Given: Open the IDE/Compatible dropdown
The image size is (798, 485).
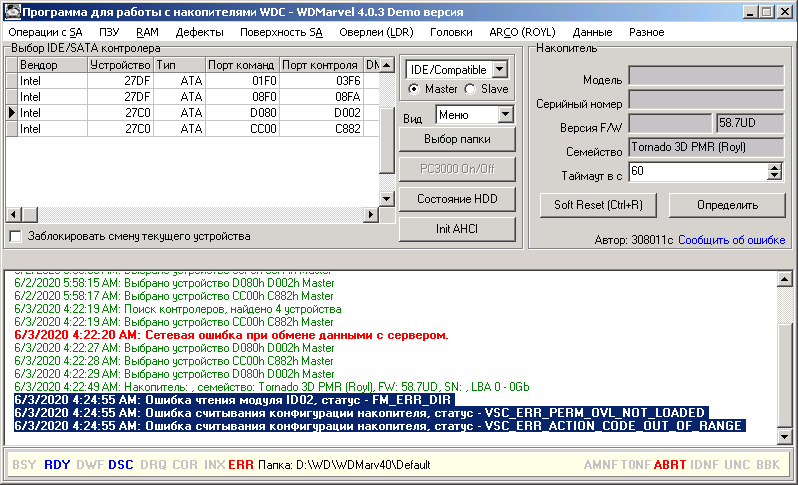Looking at the screenshot, I should 500,69.
